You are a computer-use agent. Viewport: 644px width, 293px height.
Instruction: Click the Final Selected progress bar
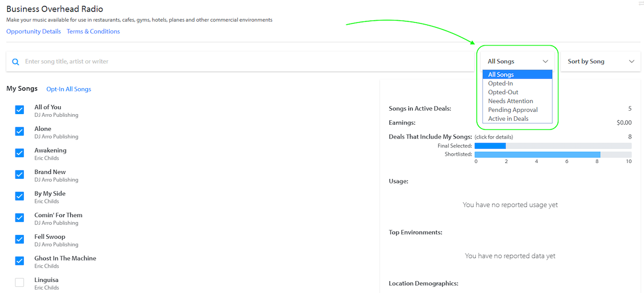click(x=553, y=146)
